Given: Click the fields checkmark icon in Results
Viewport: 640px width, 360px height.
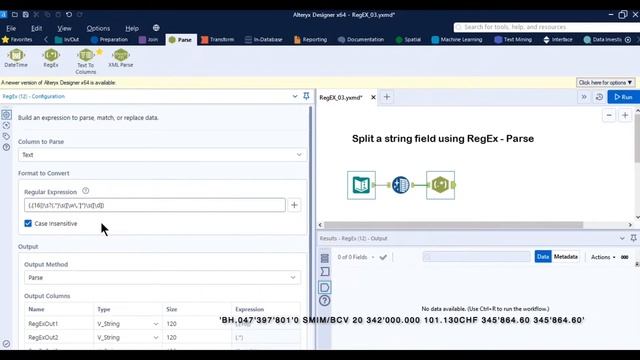Looking at the screenshot, I should 383,257.
